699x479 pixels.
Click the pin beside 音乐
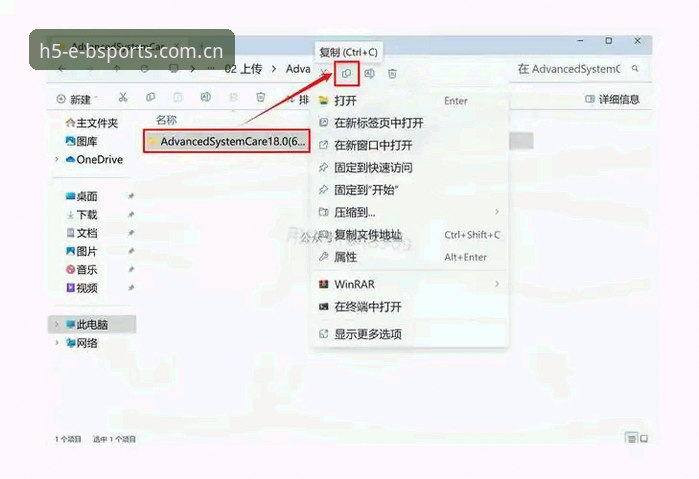coord(131,269)
